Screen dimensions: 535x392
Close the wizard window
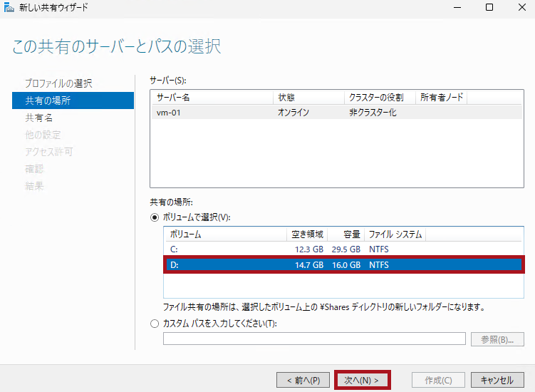pos(522,7)
